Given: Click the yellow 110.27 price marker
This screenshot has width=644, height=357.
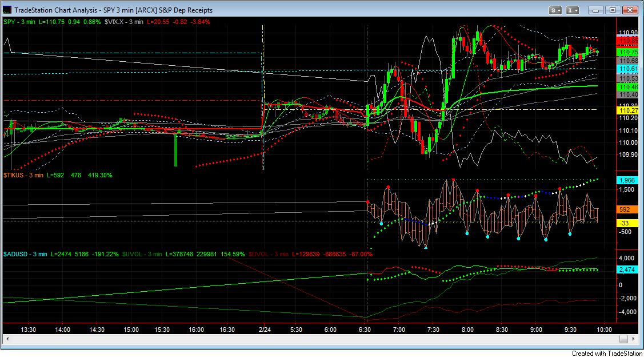Looking at the screenshot, I should pyautogui.click(x=629, y=110).
